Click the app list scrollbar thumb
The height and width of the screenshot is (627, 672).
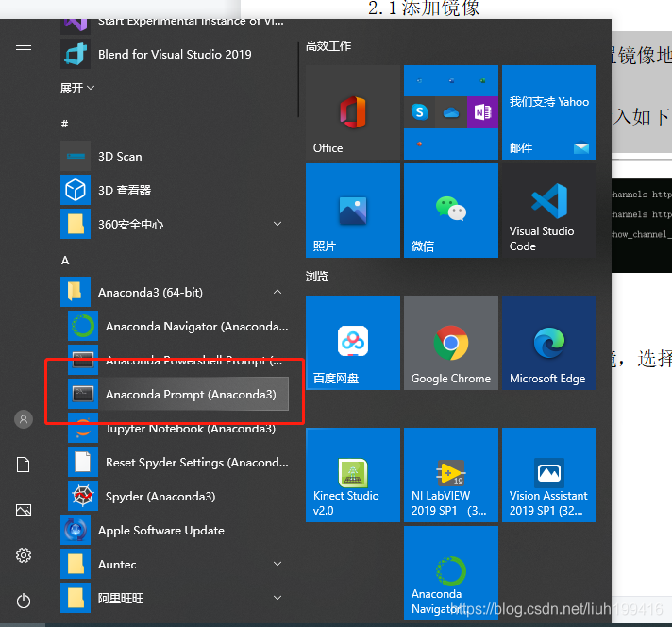coord(298,79)
